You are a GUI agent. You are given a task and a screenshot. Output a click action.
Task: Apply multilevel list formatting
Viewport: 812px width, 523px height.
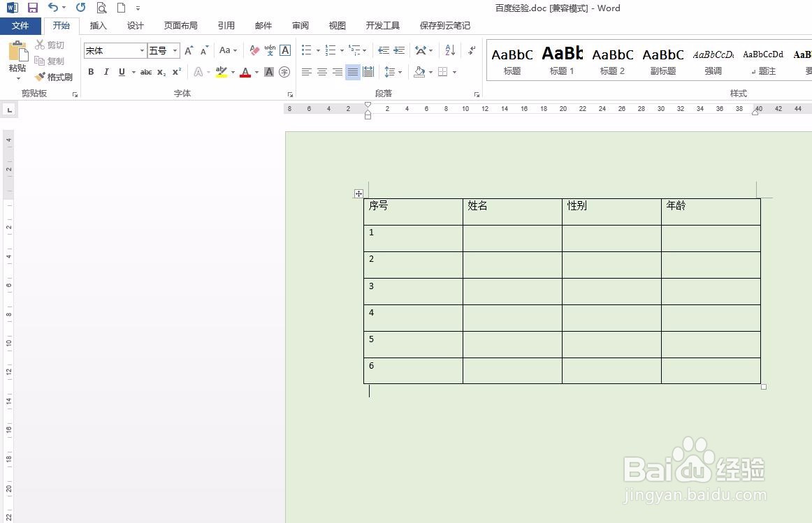(x=355, y=50)
